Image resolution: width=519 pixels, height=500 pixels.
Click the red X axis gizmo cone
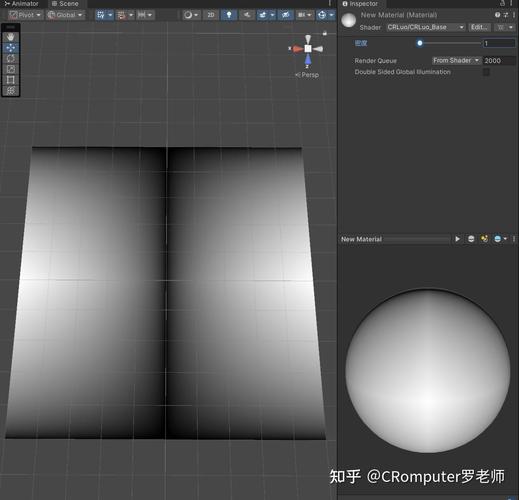pos(297,49)
